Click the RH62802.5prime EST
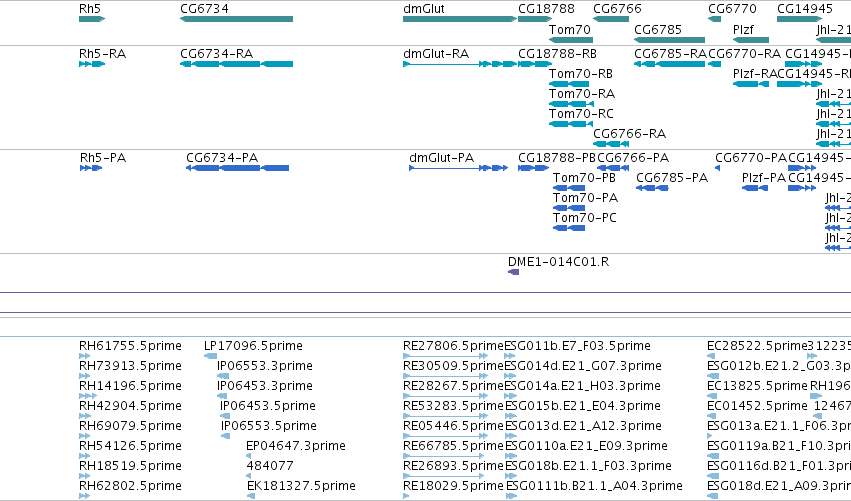 coord(130,486)
